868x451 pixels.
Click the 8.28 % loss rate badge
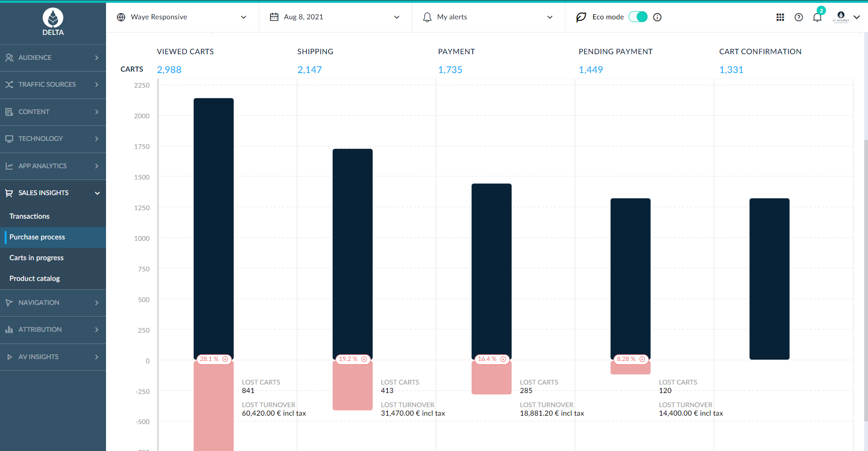(x=631, y=359)
